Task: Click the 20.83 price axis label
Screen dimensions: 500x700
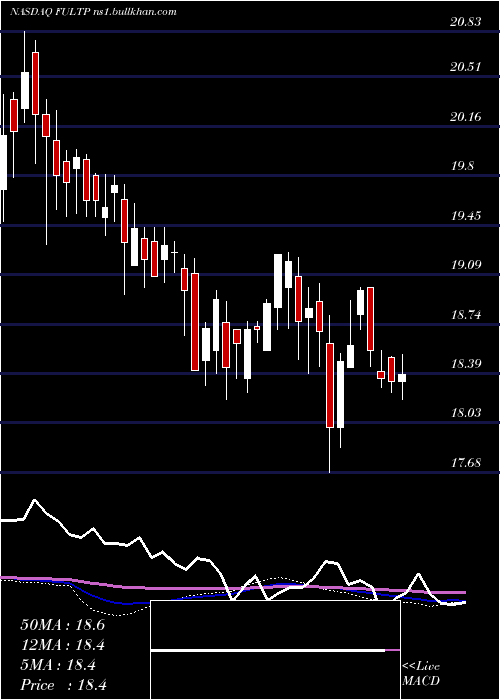Action: [x=466, y=22]
